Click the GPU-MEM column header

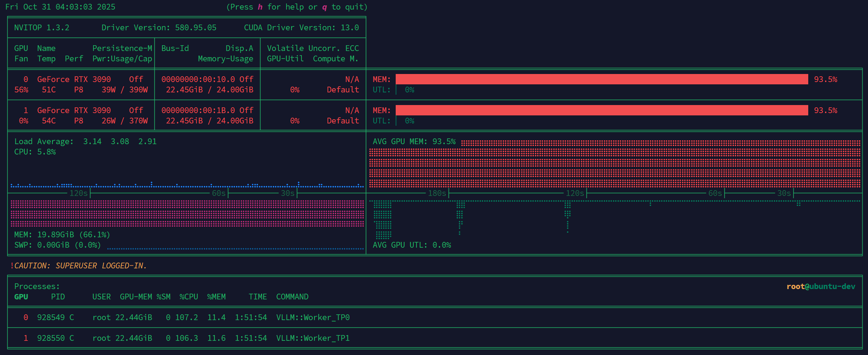click(x=136, y=297)
